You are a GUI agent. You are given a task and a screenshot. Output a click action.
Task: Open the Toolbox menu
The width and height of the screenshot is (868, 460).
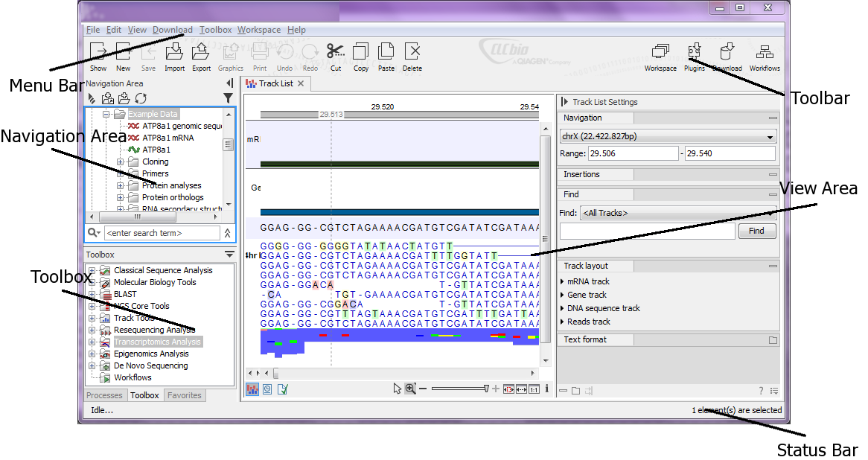click(215, 30)
